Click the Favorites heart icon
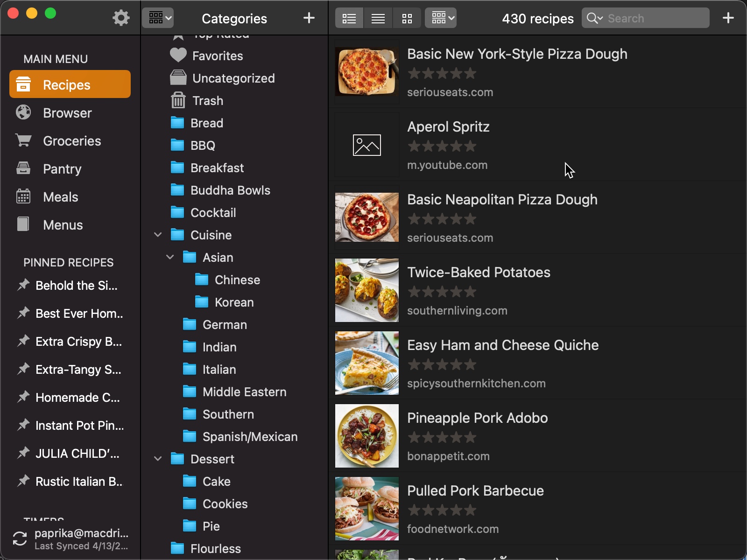This screenshot has height=560, width=747. pos(178,55)
